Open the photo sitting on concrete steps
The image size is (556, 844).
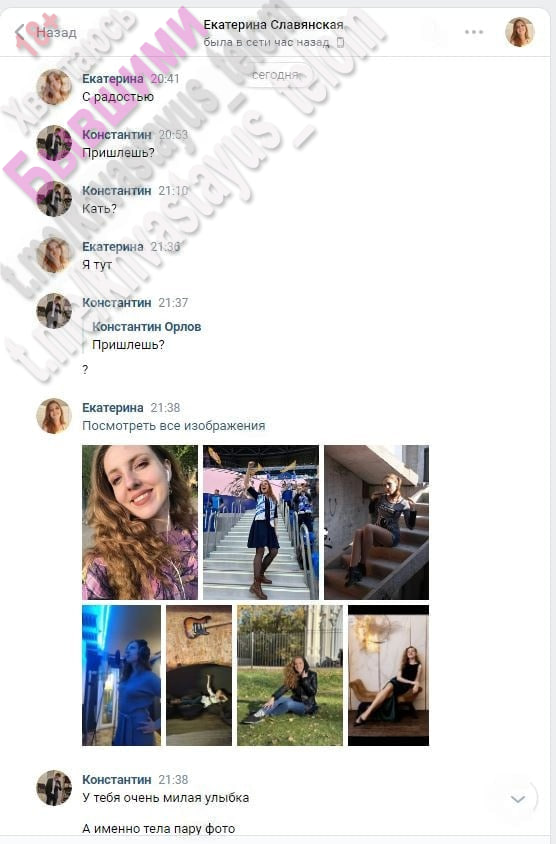click(376, 522)
